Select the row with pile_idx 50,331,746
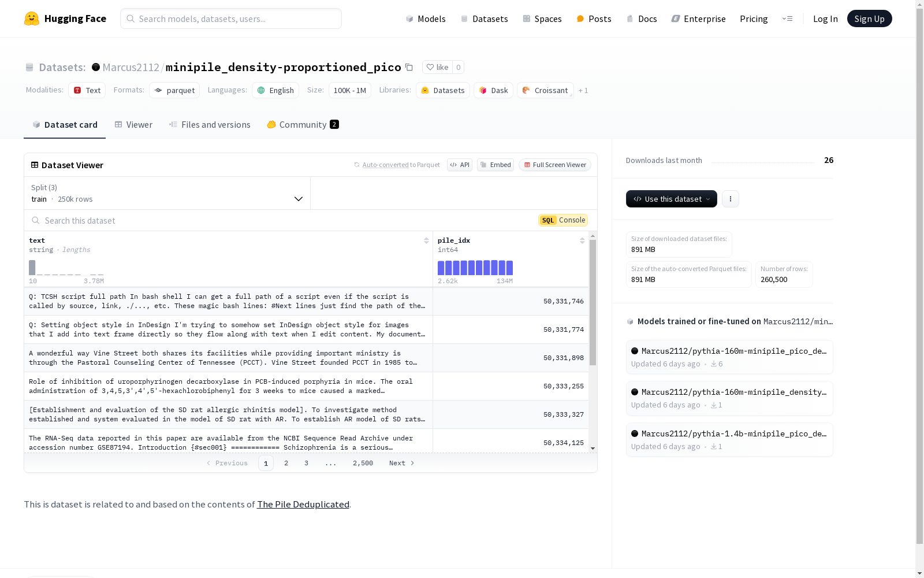The height and width of the screenshot is (578, 924). 307,301
